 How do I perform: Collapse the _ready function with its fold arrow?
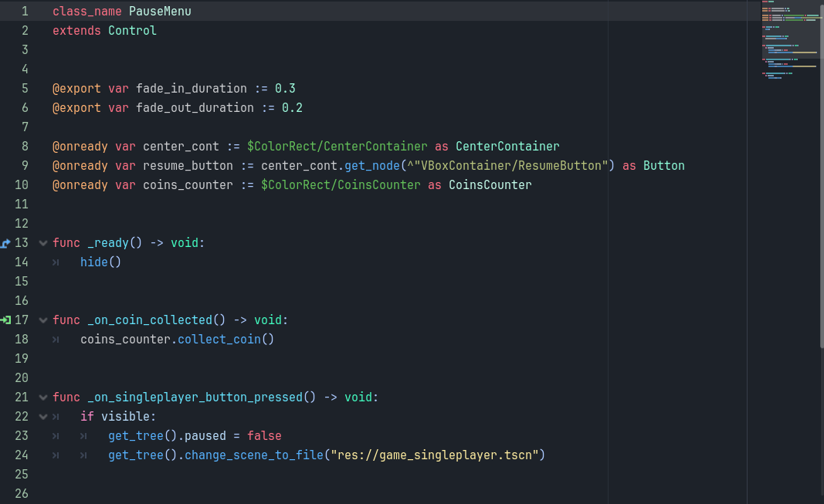point(42,242)
